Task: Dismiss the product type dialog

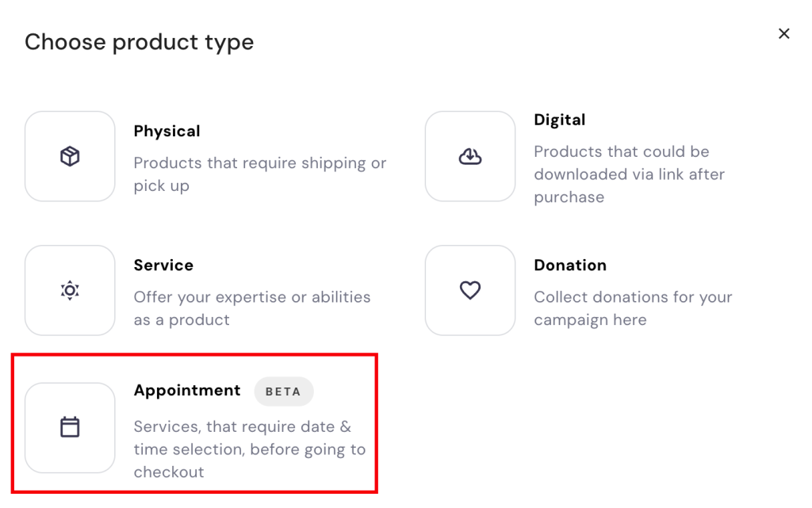Action: point(783,33)
